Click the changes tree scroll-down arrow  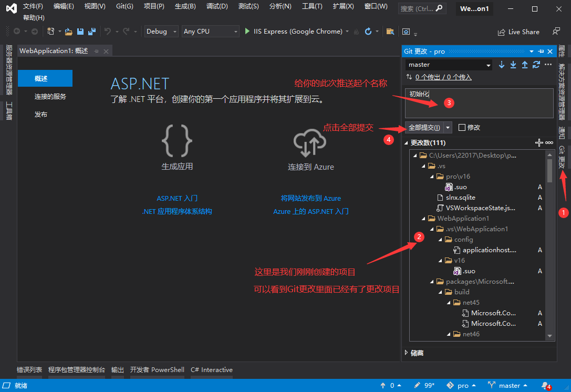[549, 336]
